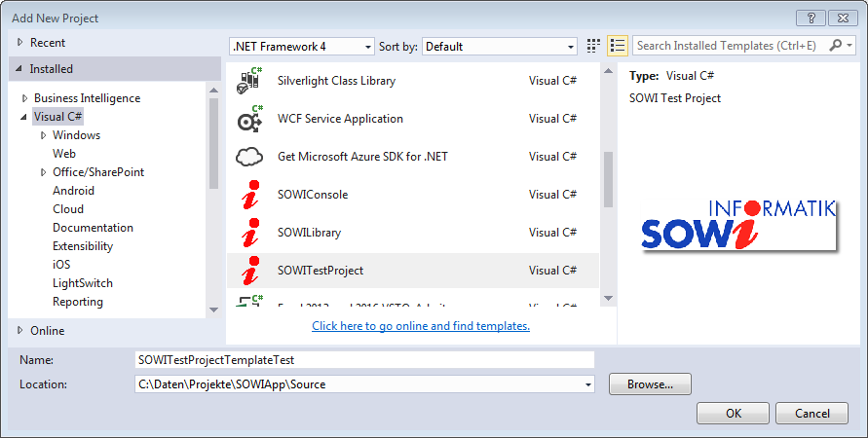The height and width of the screenshot is (438, 868).
Task: Close the Add New Project dialog
Action: pos(843,18)
